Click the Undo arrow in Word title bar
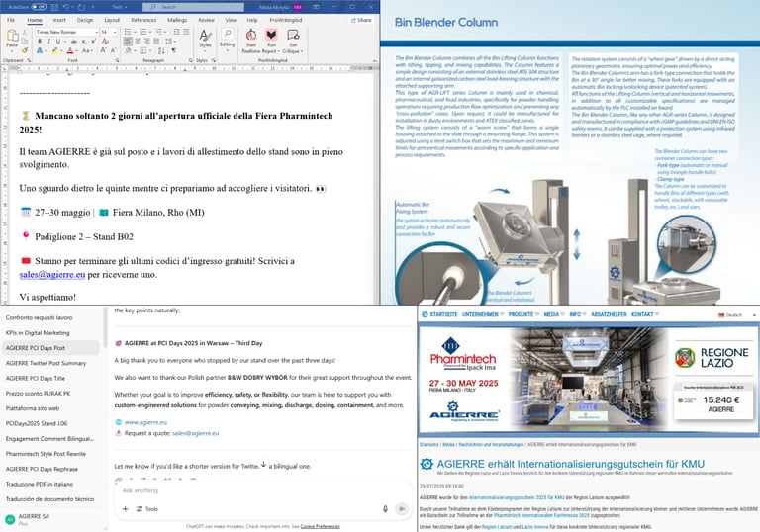 click(x=66, y=7)
